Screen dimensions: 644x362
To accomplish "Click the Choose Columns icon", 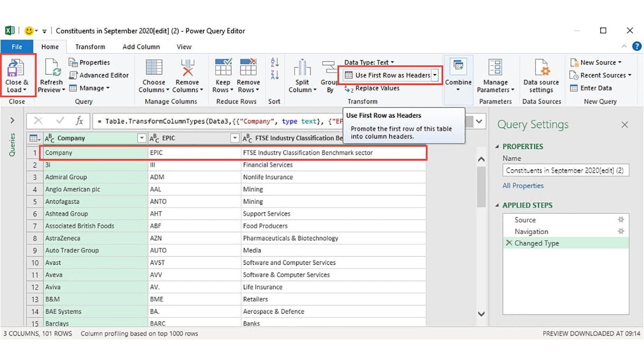I will (x=154, y=68).
